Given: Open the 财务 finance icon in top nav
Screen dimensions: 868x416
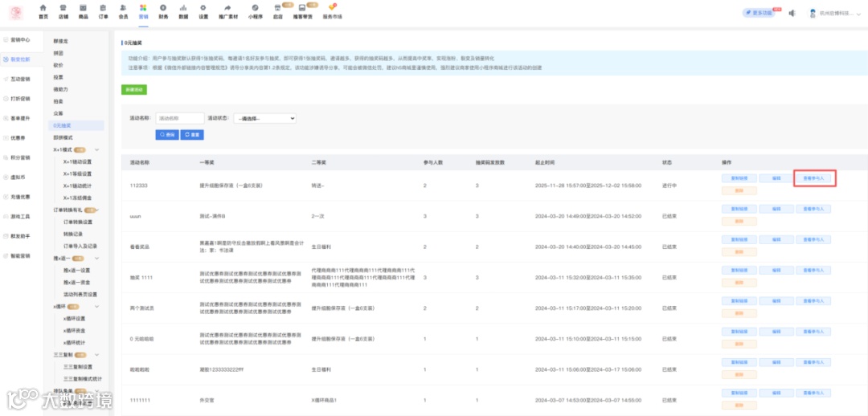Looking at the screenshot, I should tap(162, 8).
